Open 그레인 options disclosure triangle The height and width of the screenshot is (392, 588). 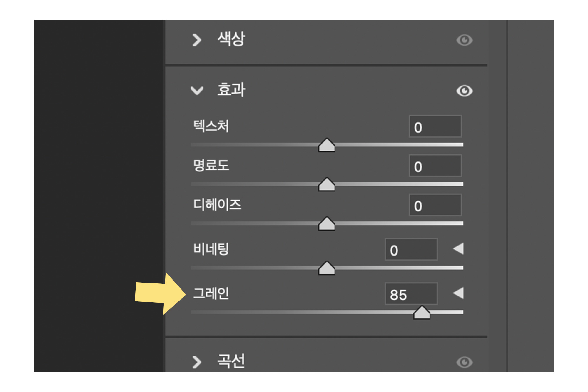[x=459, y=293]
